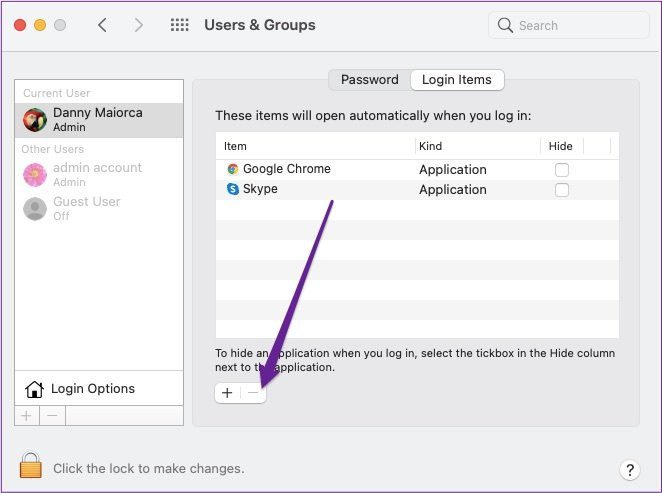Click the admin account flower avatar
662x493 pixels.
pos(35,175)
